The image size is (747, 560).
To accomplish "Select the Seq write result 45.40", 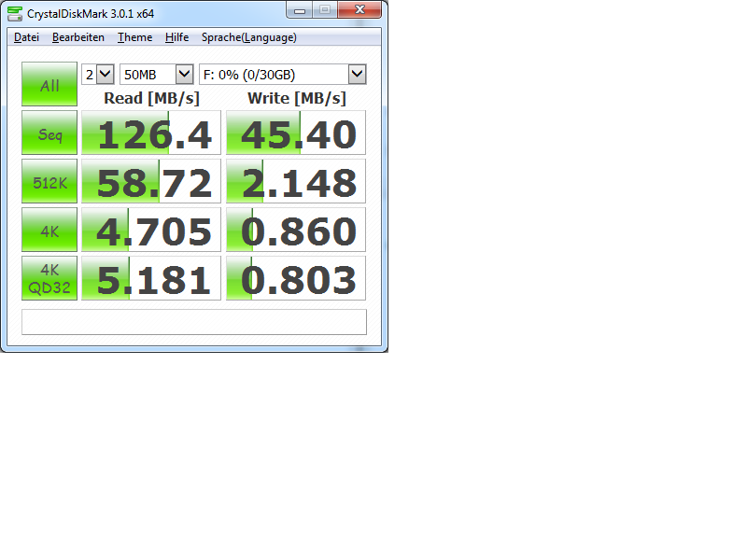I will point(296,133).
